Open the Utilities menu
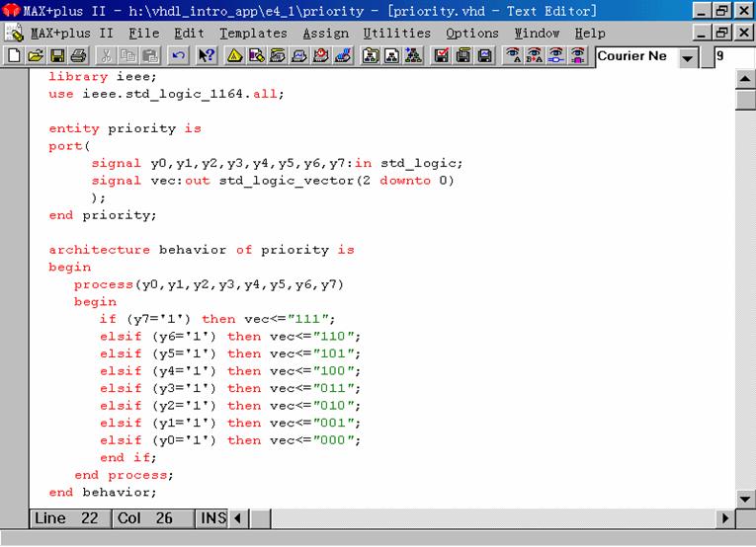The height and width of the screenshot is (547, 756). pos(397,34)
